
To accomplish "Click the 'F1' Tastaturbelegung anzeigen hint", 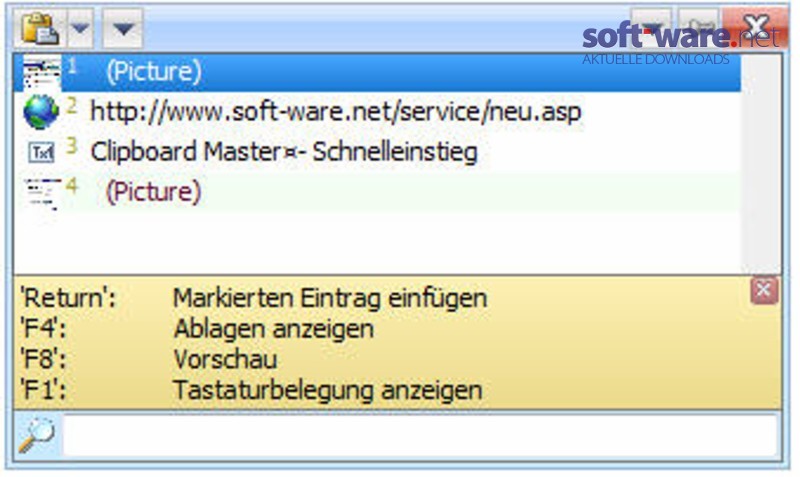I will [251, 390].
